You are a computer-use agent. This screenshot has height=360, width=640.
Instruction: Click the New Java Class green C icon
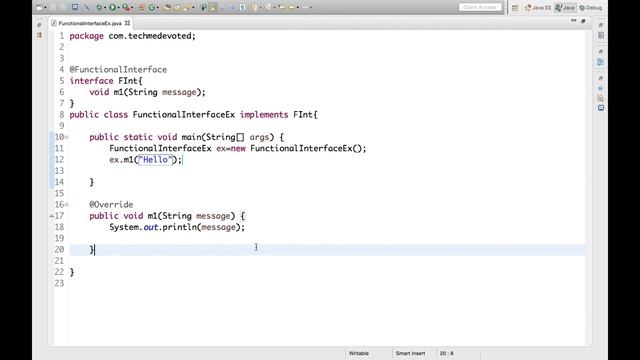(x=151, y=7)
